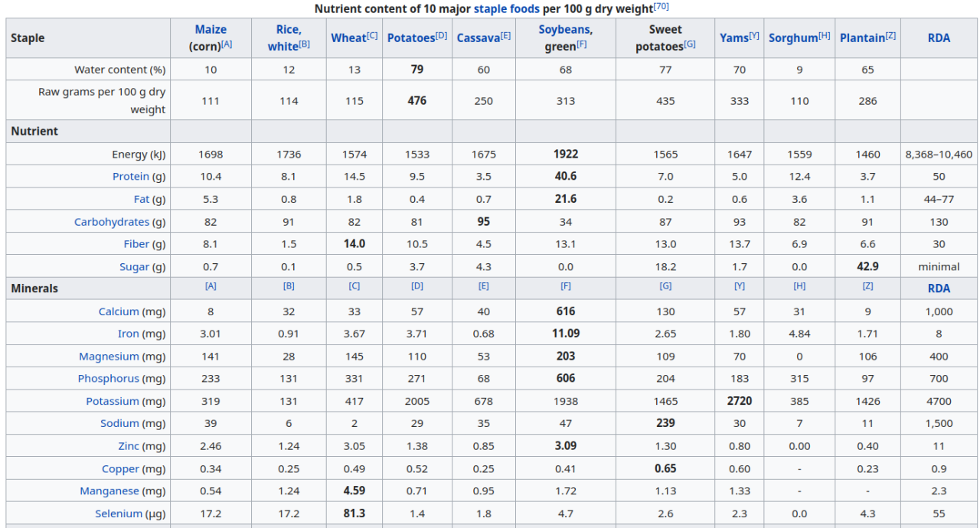Select the Sorghum header link
The width and height of the screenshot is (980, 528).
[792, 38]
